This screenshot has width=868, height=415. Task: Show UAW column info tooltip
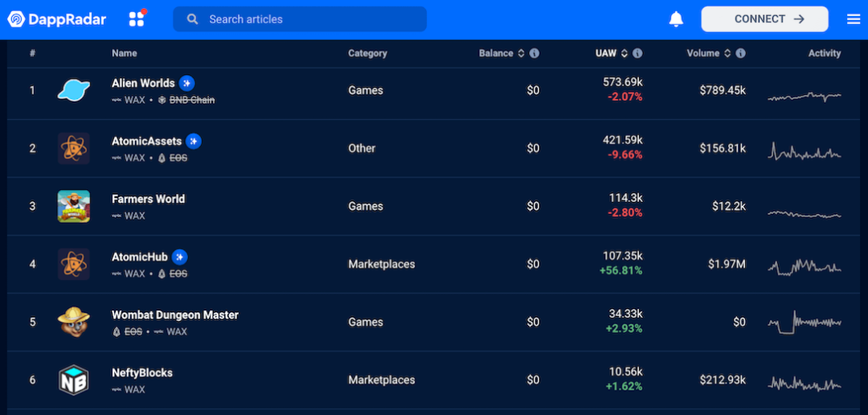coord(637,53)
